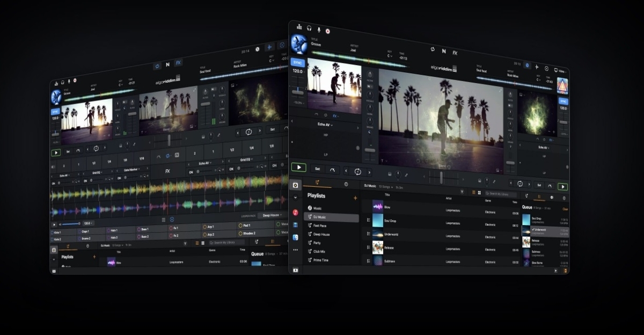Open FX panel from right window top bar
The width and height of the screenshot is (644, 335).
point(455,53)
